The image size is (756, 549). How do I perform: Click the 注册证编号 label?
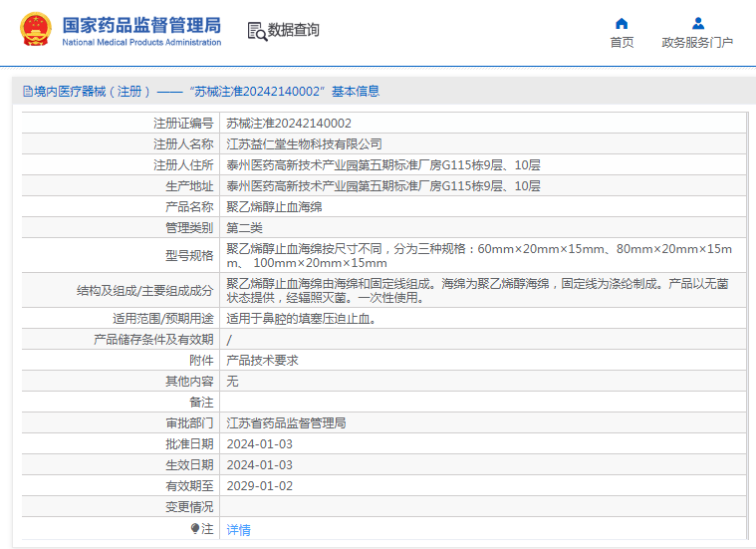coord(183,123)
